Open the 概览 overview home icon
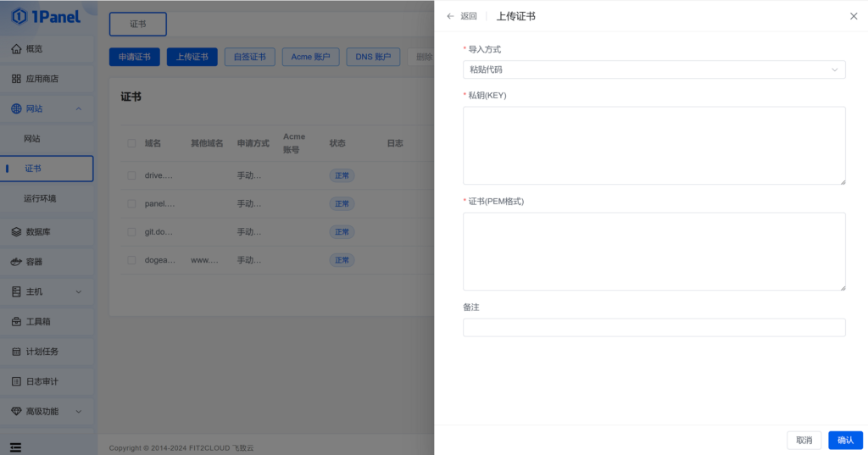The width and height of the screenshot is (868, 455). [x=17, y=48]
